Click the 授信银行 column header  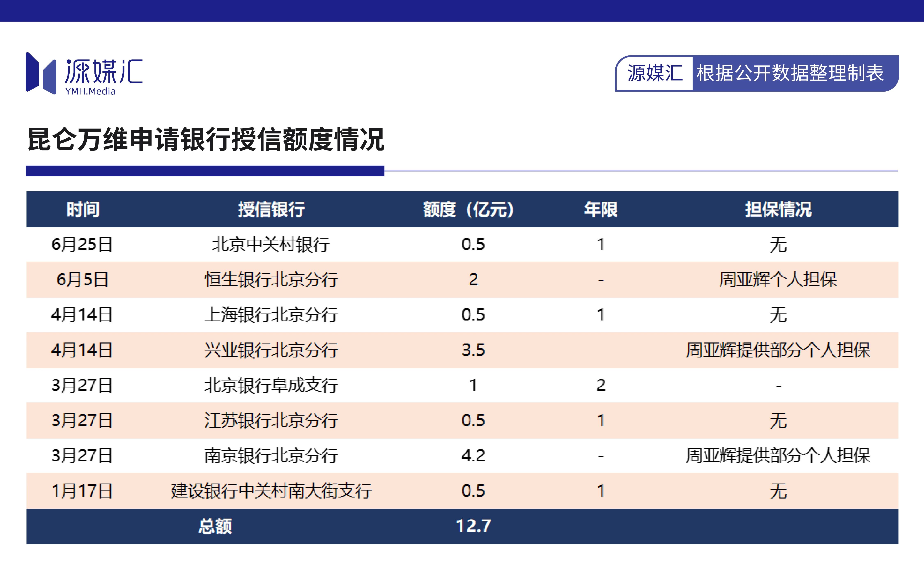tap(271, 209)
